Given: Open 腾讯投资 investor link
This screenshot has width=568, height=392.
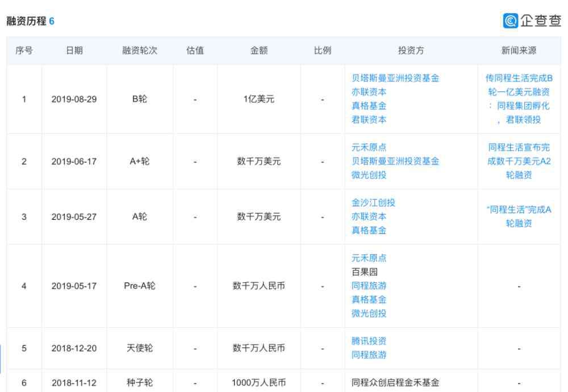Looking at the screenshot, I should pyautogui.click(x=369, y=341).
